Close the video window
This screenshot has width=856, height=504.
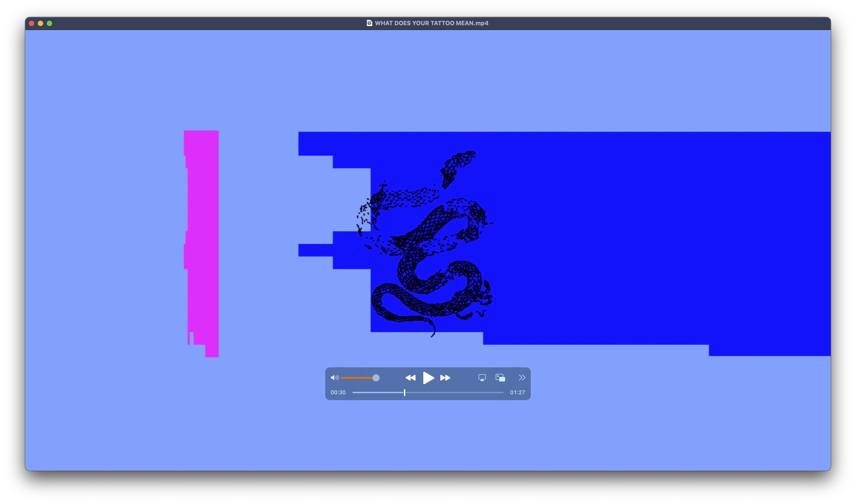(32, 23)
